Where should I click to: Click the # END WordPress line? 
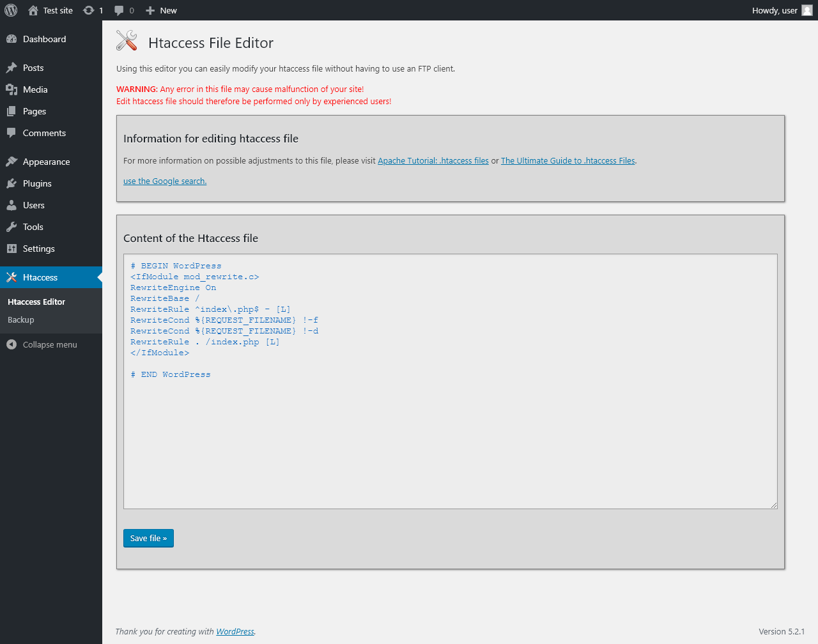[171, 374]
